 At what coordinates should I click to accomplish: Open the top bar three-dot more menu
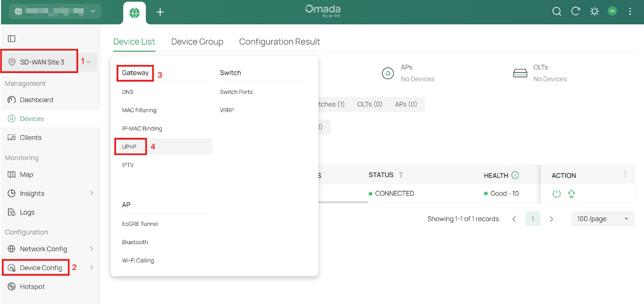pyautogui.click(x=630, y=11)
